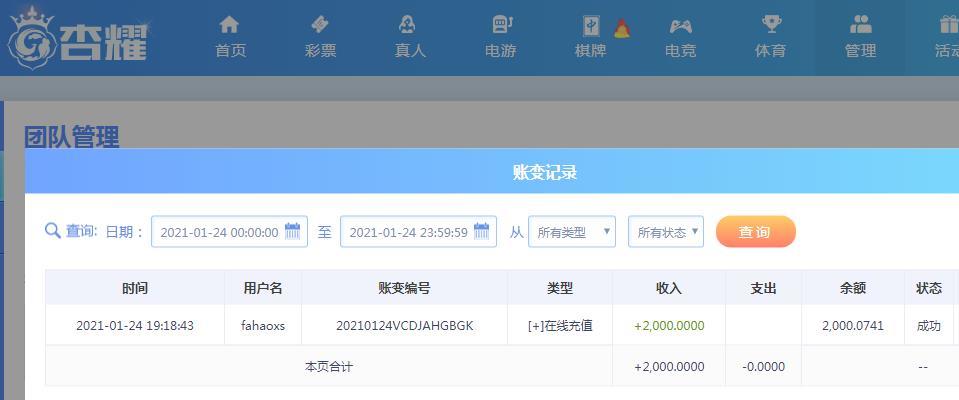Open the 电竞 menu item

coord(681,51)
